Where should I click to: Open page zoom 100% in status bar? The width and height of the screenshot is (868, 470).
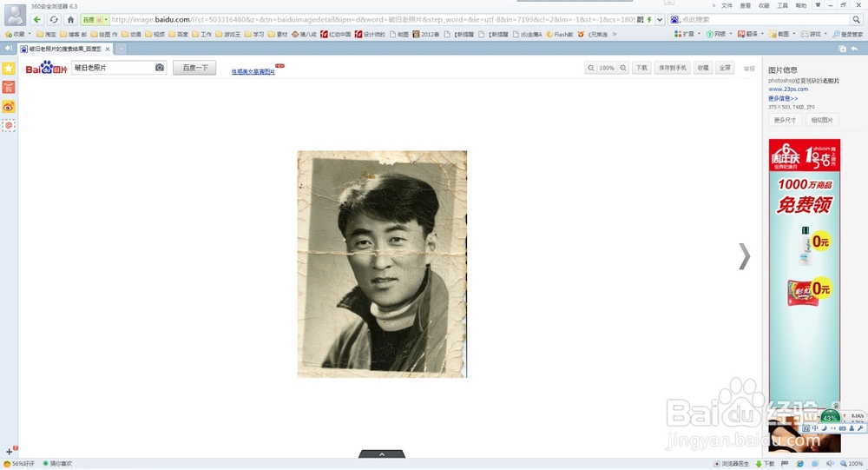tap(852, 463)
